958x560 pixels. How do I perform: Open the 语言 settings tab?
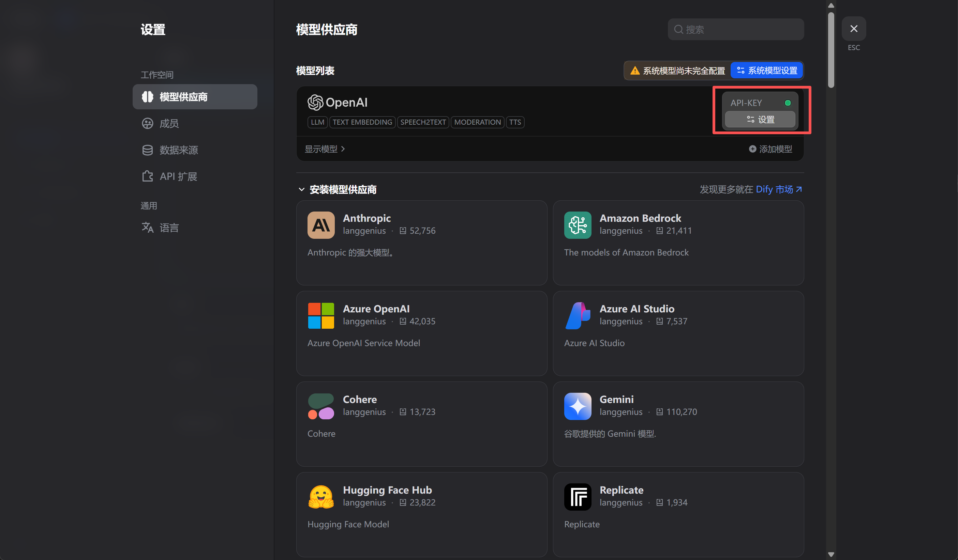tap(195, 228)
